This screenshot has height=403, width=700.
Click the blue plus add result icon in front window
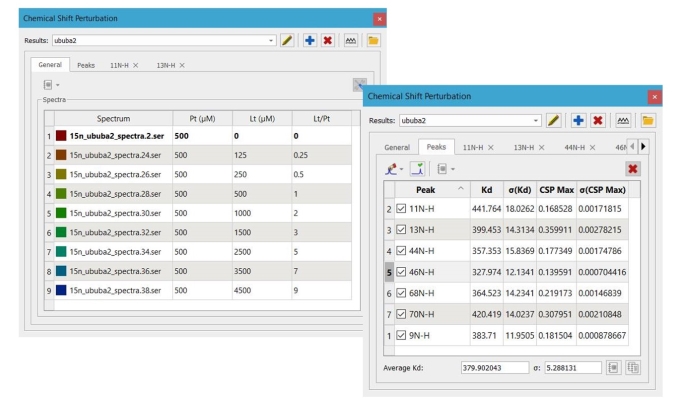pyautogui.click(x=578, y=120)
